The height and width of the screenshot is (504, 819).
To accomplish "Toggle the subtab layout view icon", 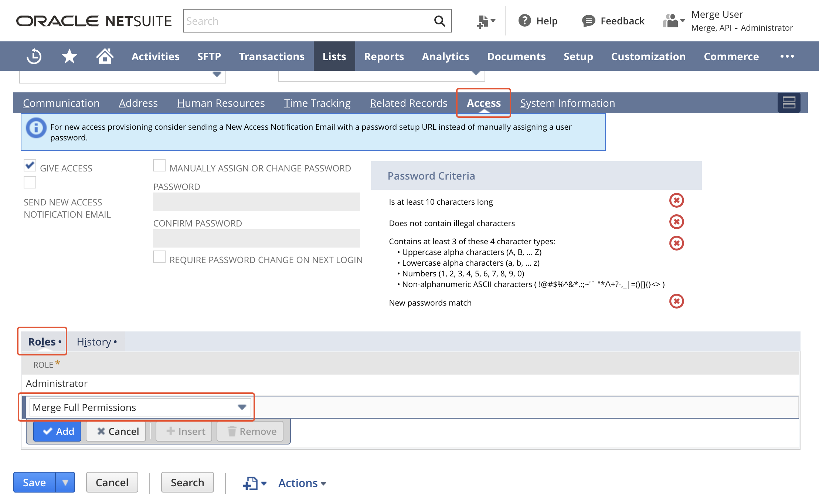I will tap(789, 103).
